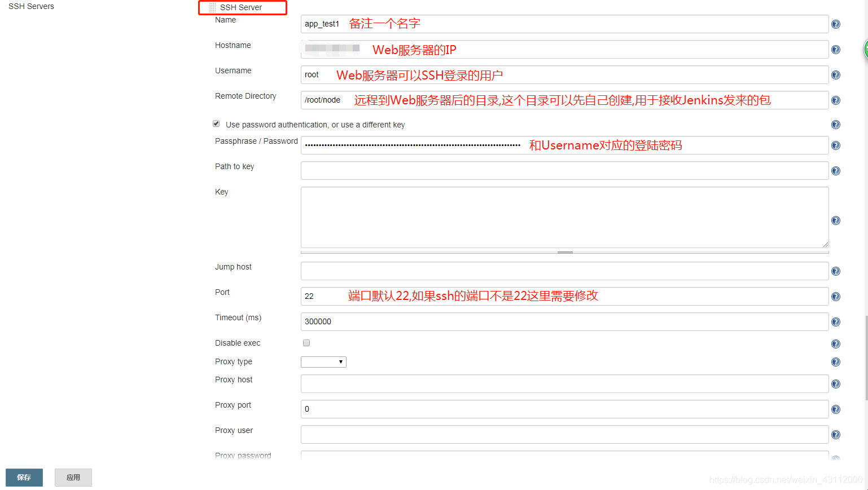Image resolution: width=868 pixels, height=490 pixels.
Task: Click the Key textarea resize bar
Action: [x=564, y=252]
